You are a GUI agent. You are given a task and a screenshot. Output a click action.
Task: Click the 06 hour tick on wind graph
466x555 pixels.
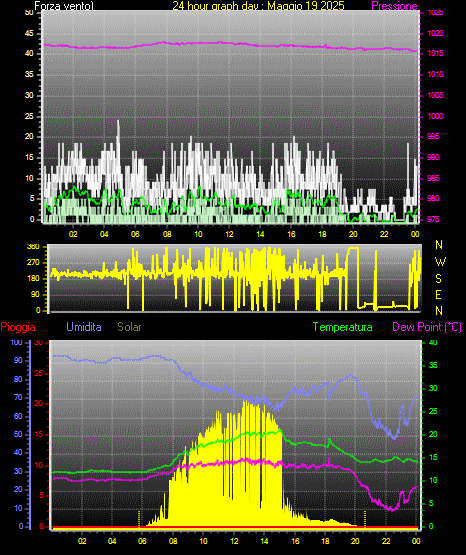click(135, 234)
